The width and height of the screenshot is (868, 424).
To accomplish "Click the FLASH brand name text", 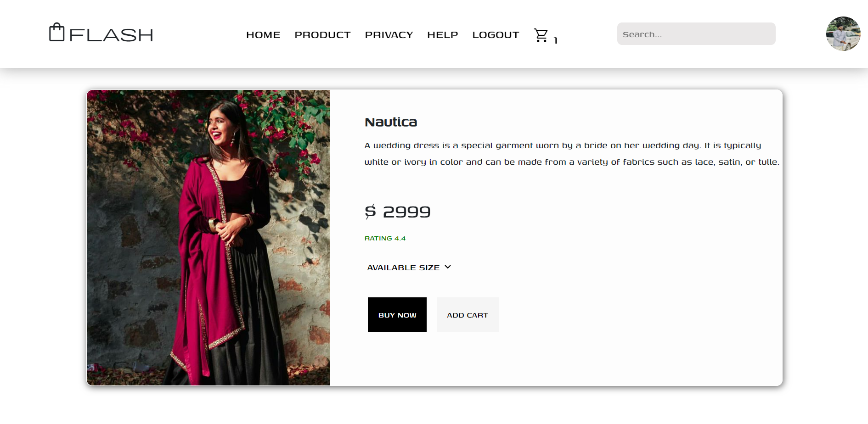I will tap(111, 35).
